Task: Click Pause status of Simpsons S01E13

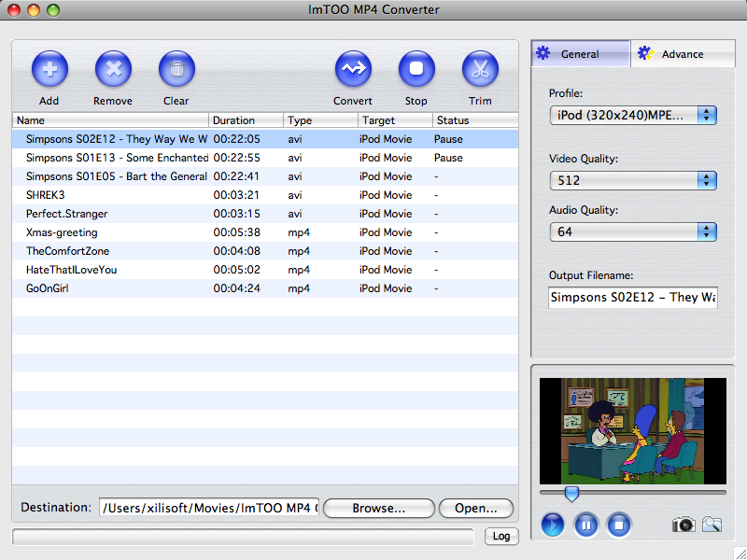Action: point(448,158)
